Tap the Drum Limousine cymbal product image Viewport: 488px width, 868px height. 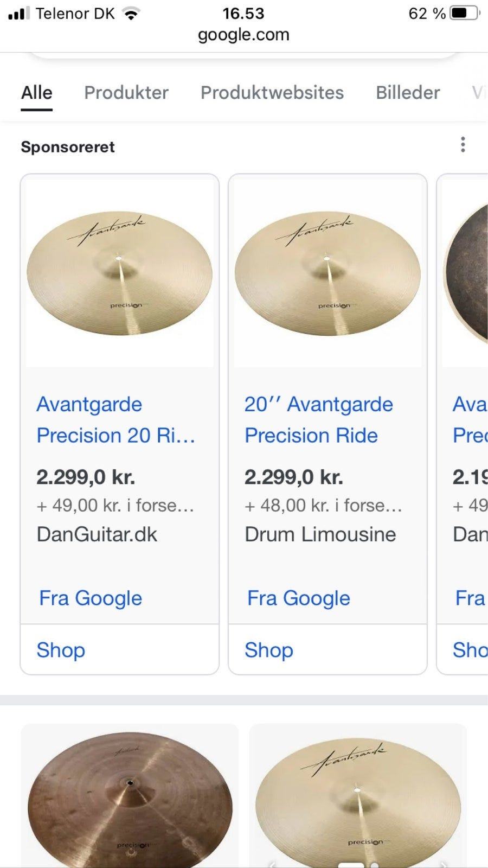click(328, 273)
